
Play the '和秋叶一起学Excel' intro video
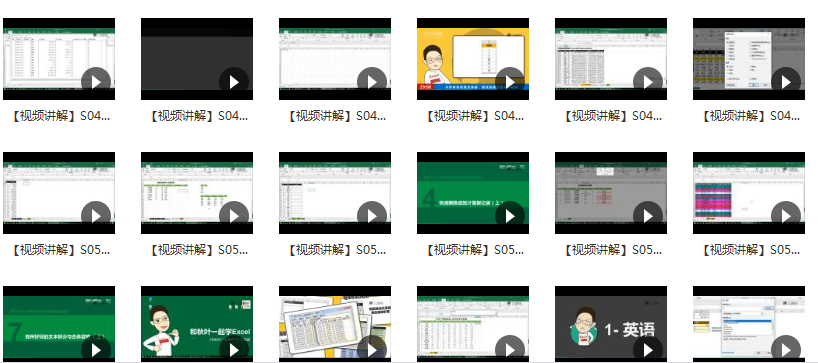pos(234,349)
